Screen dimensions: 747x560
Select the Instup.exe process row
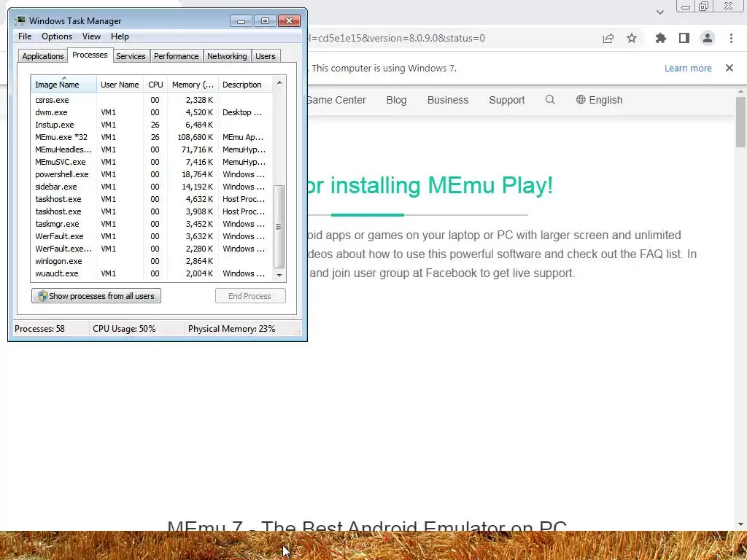152,125
